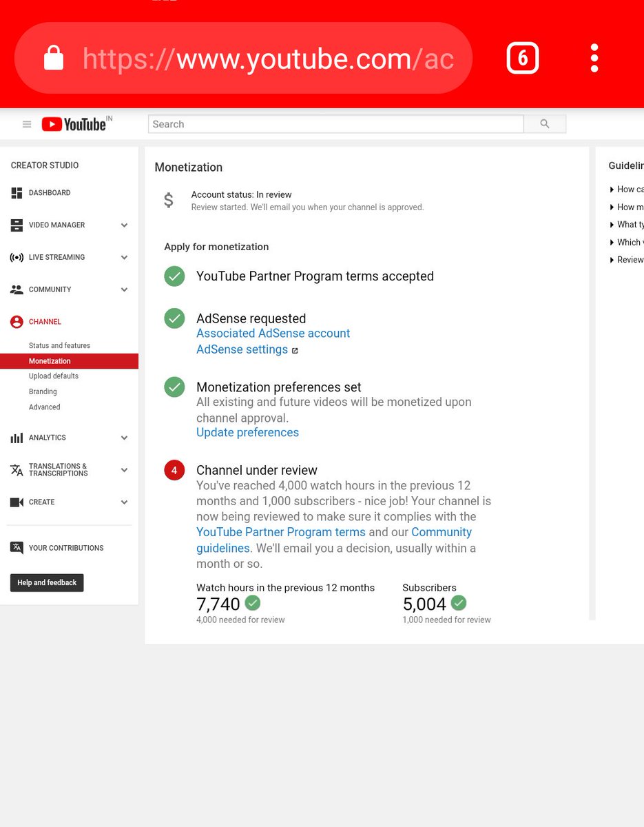The image size is (644, 827).
Task: Click '4,000 needed for review' text
Action: 240,620
